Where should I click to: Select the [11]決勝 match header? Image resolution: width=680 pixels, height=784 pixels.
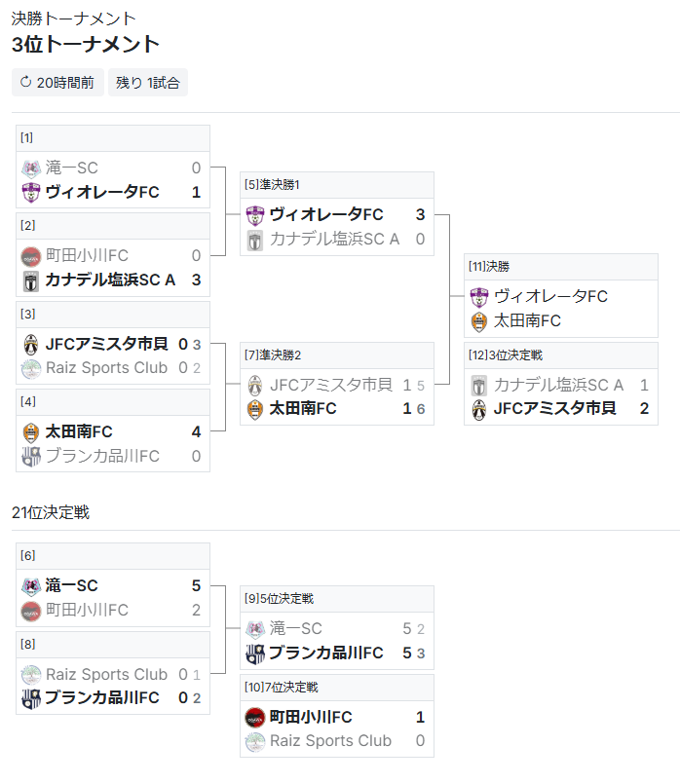(561, 267)
